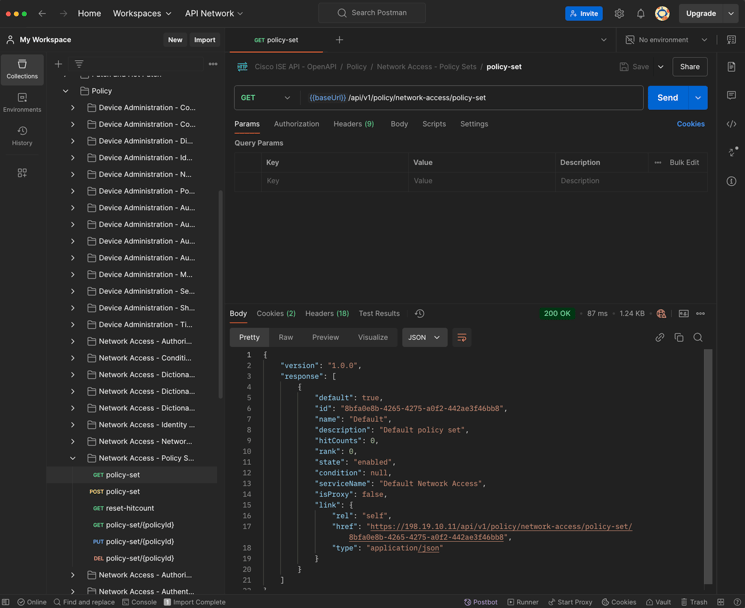Open collections more options ellipsis
This screenshot has width=745, height=608.
pos(213,64)
